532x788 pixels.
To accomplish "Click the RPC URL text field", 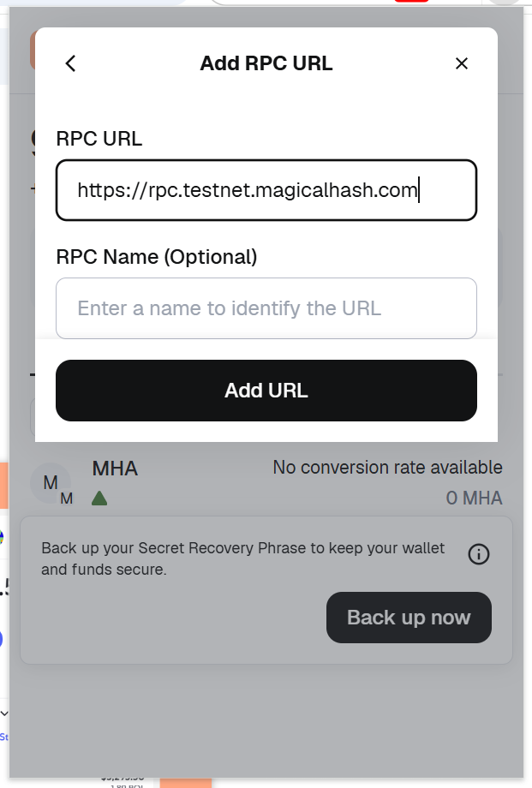I will pos(266,190).
